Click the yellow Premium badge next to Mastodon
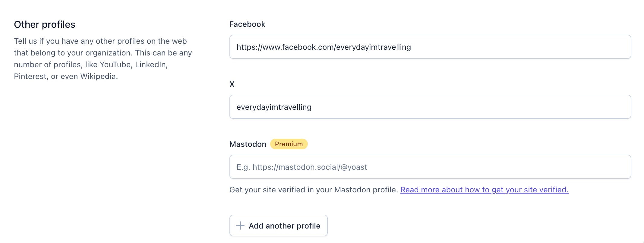The image size is (644, 243). click(x=289, y=144)
